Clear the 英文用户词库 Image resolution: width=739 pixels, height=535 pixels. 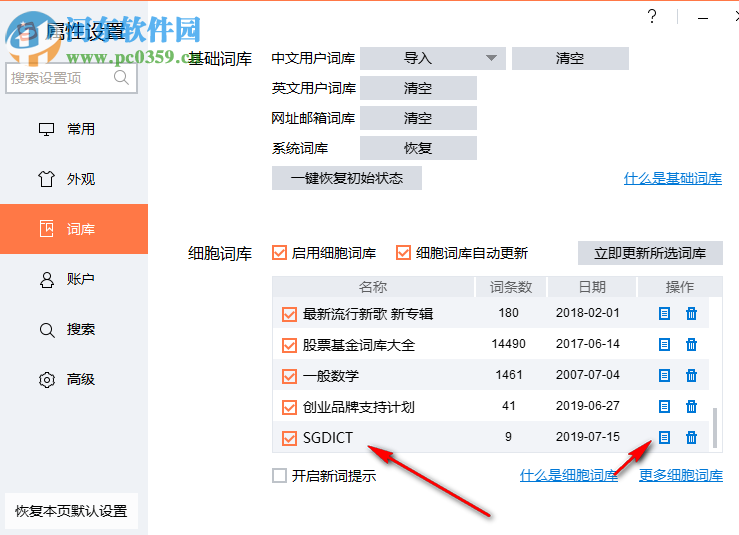point(419,88)
